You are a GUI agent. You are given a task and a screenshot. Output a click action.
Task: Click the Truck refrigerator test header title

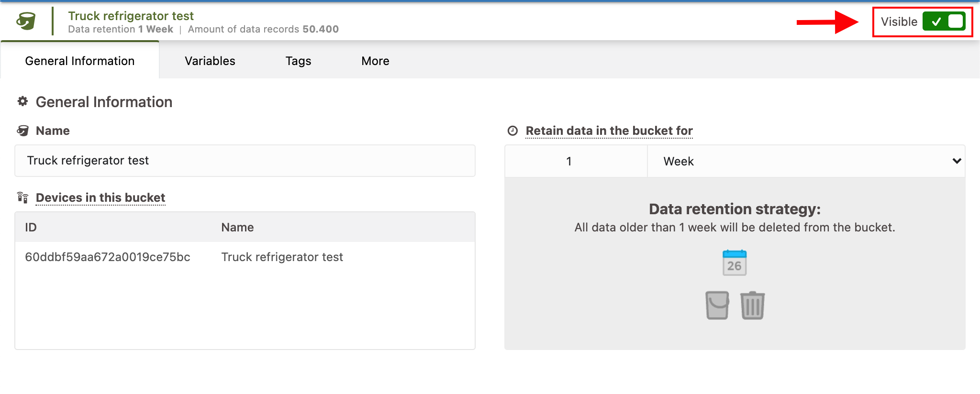point(131,16)
